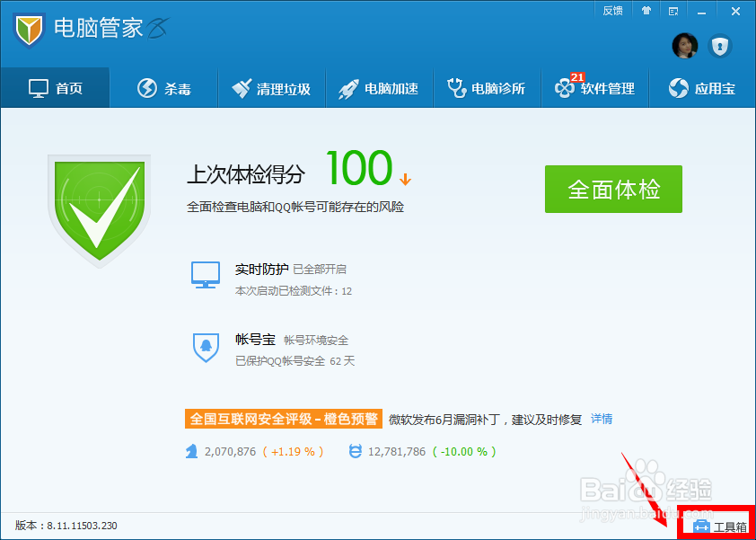Click the 实时防护 monitor icon
This screenshot has height=540, width=756.
(206, 275)
